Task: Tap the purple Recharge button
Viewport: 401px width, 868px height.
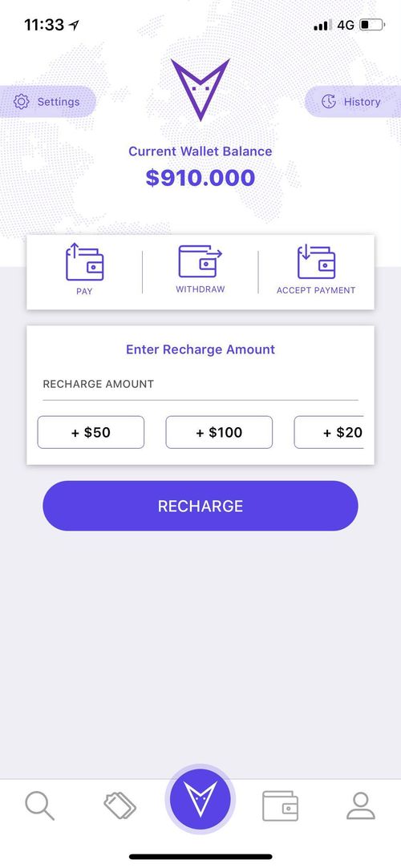Action: coord(200,506)
